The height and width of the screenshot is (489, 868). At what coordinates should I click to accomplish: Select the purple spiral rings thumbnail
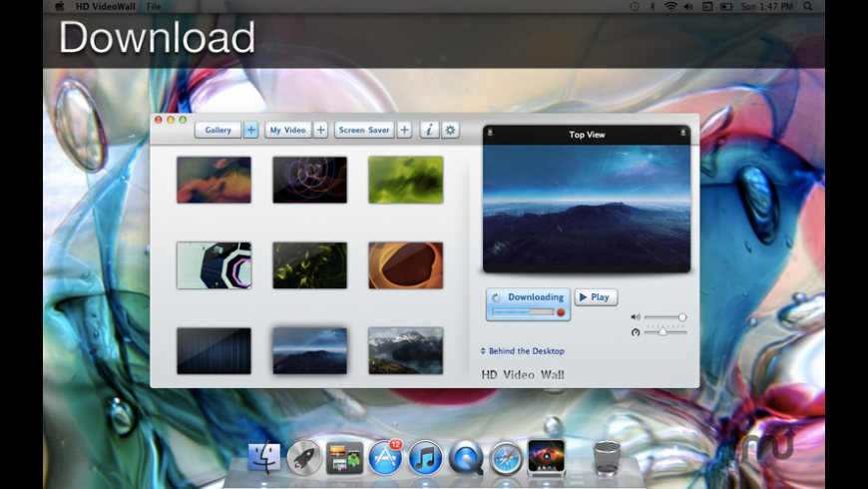pos(309,180)
